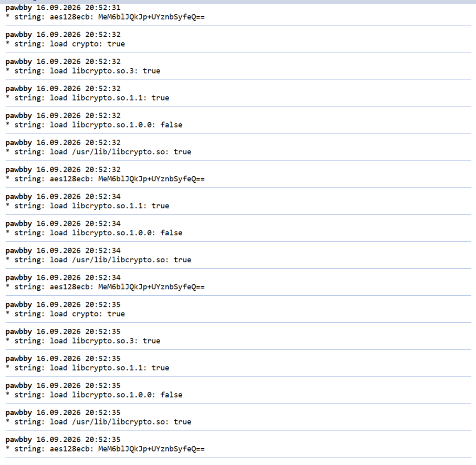Viewport: 476px width, 465px height.
Task: Select the aes128ecb string line logged at 20:52:34
Action: coord(105,287)
